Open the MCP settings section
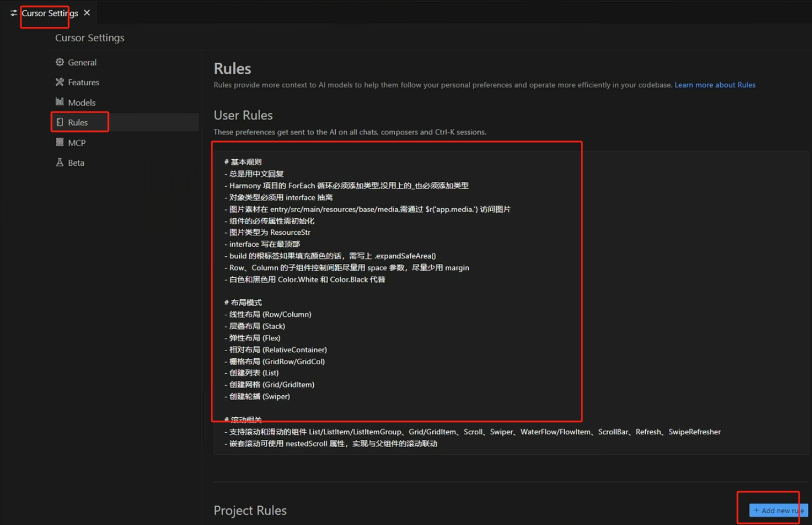This screenshot has width=812, height=525. pos(77,143)
